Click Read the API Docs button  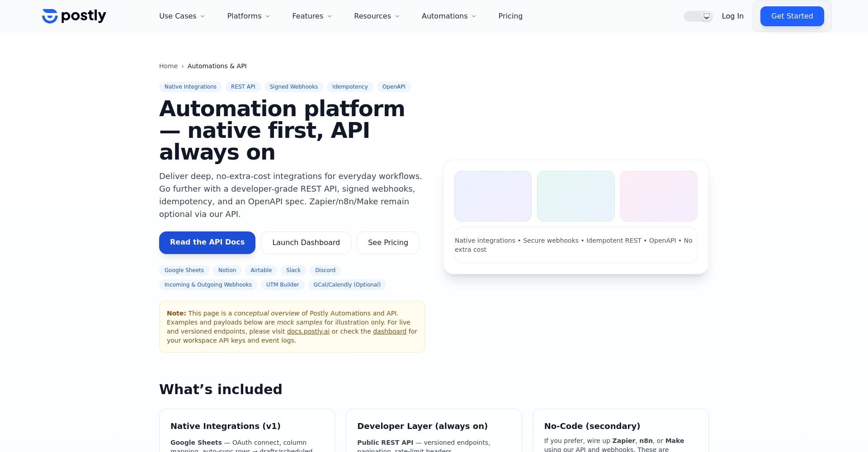click(207, 243)
